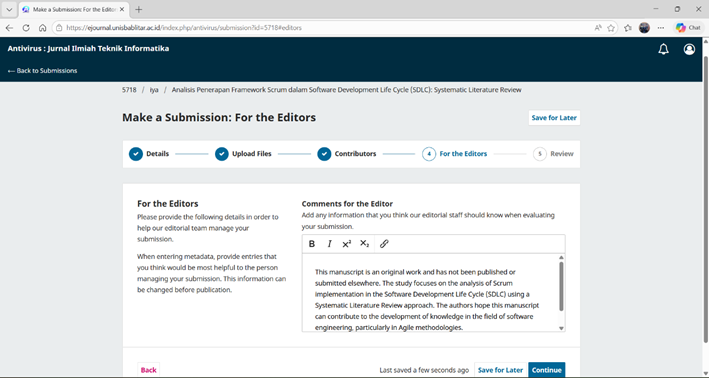The width and height of the screenshot is (709, 378).
Task: Minimize the browser window
Action: pos(656,9)
